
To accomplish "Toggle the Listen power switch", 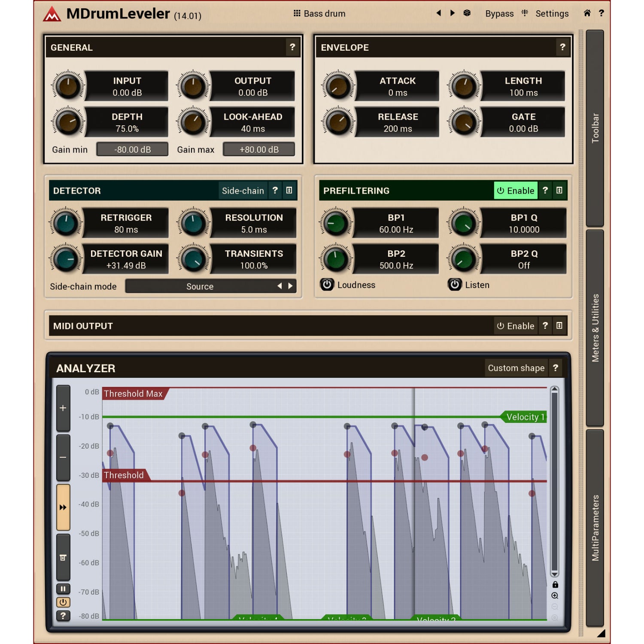I will 455,285.
